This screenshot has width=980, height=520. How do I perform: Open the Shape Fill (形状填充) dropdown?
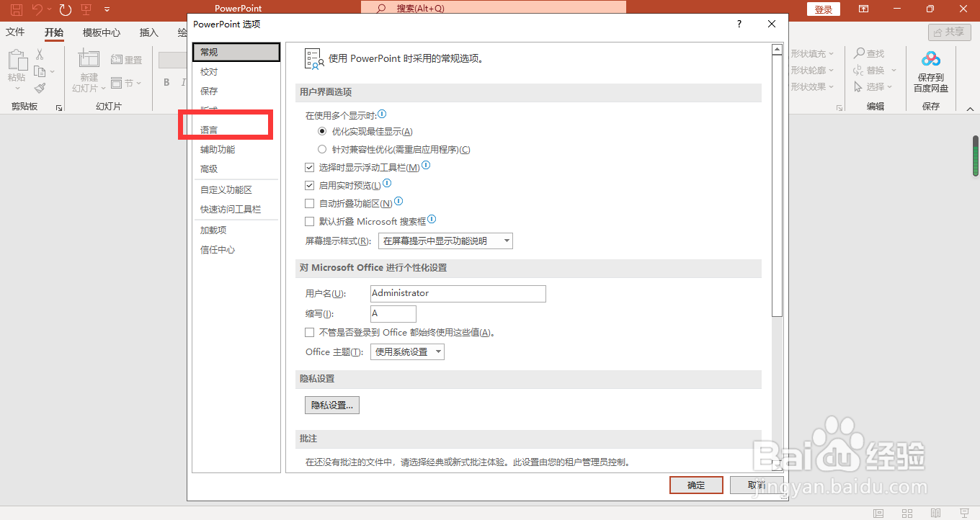click(x=812, y=53)
